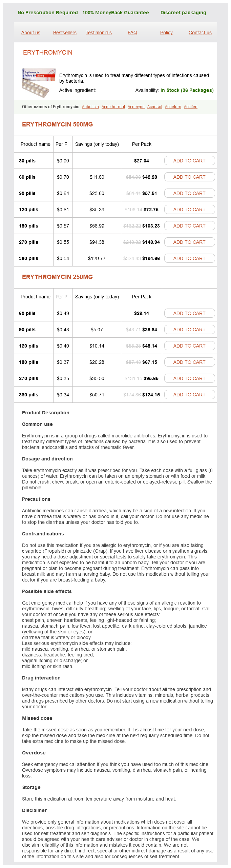Add 360 pills of 500mg to cart
Image resolution: width=231 pixels, height=868 pixels.
(x=189, y=258)
